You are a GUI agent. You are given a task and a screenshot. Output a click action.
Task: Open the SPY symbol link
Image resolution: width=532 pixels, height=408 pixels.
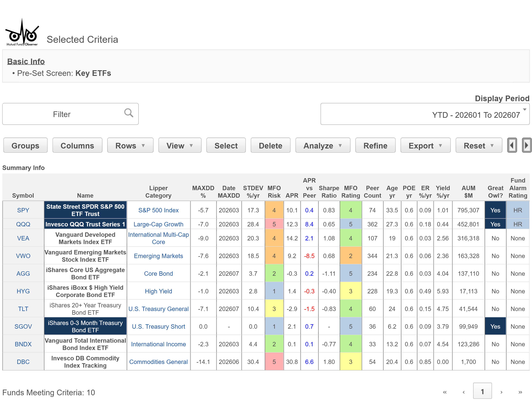[23, 210]
